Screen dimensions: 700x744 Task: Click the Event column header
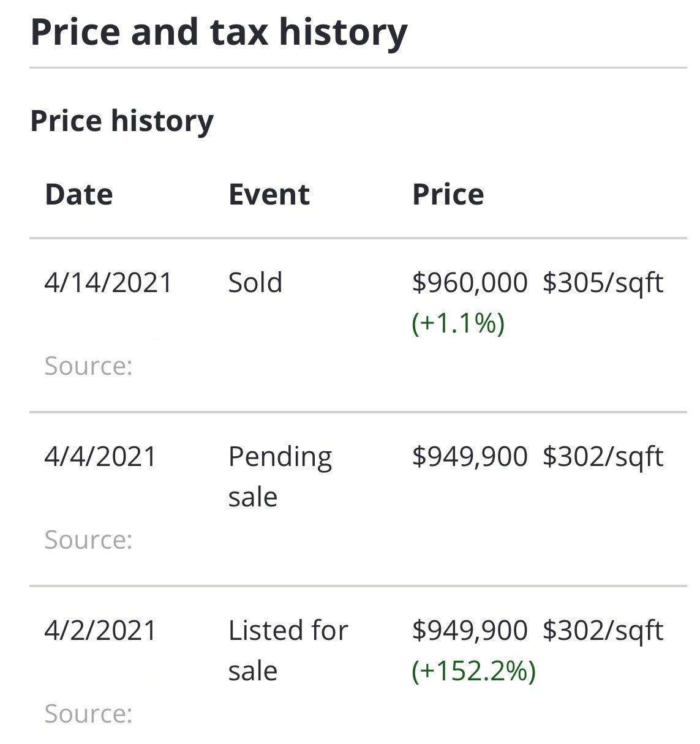tap(269, 195)
